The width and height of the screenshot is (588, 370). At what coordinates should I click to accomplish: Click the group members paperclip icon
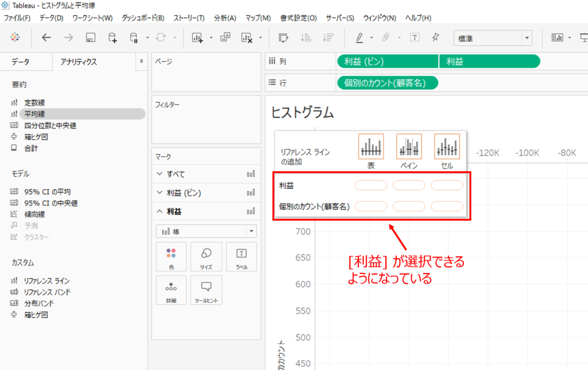coord(385,37)
